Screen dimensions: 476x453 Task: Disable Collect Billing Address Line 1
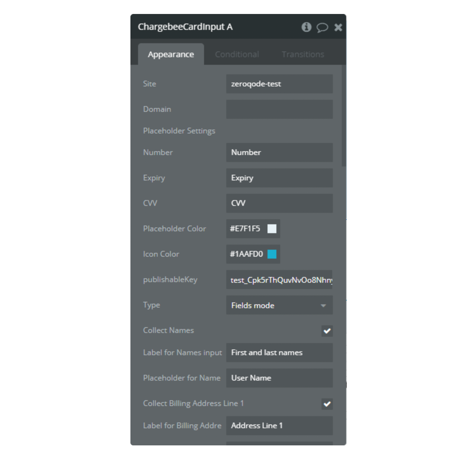327,404
